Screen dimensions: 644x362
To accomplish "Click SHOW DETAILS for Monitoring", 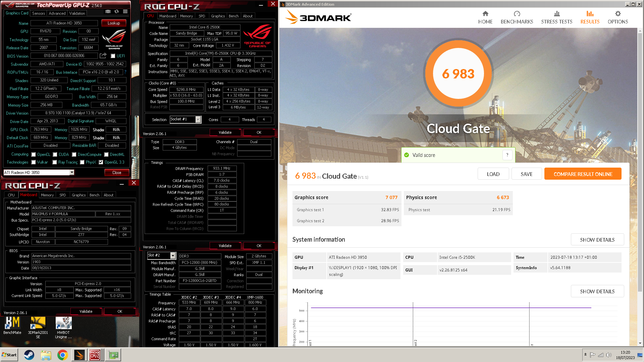I will pos(597,291).
